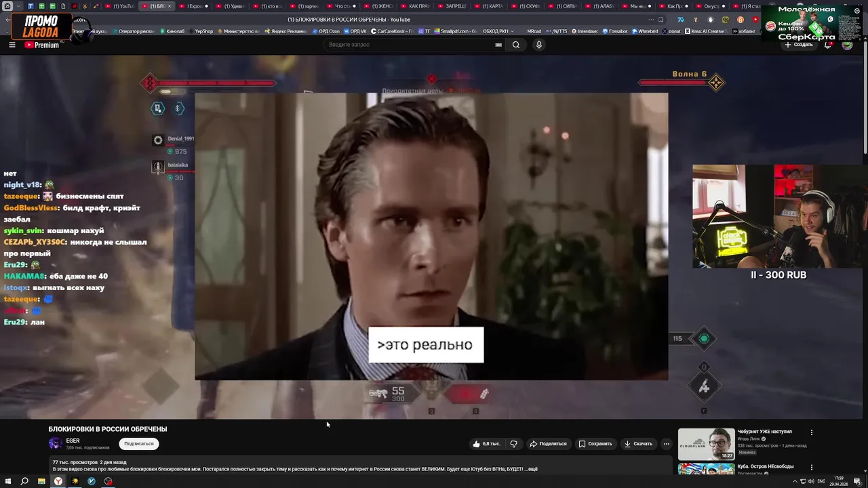Like the video with 6,8 тыс.

point(486,444)
